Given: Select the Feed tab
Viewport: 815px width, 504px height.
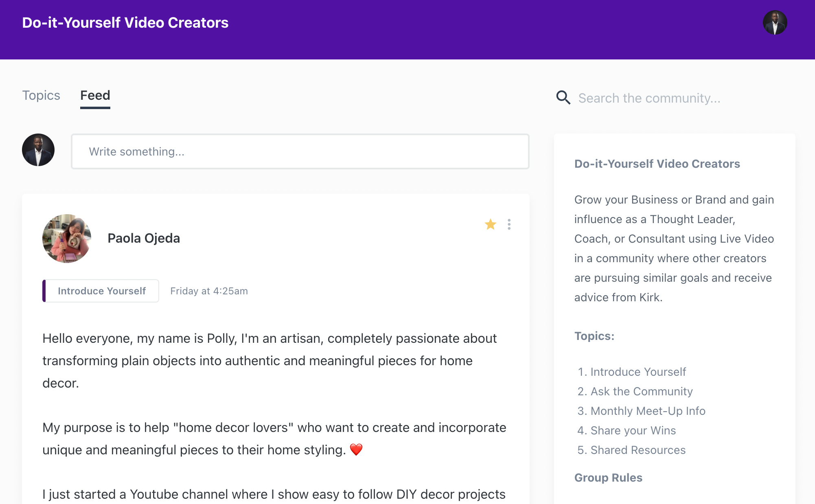Looking at the screenshot, I should 95,95.
